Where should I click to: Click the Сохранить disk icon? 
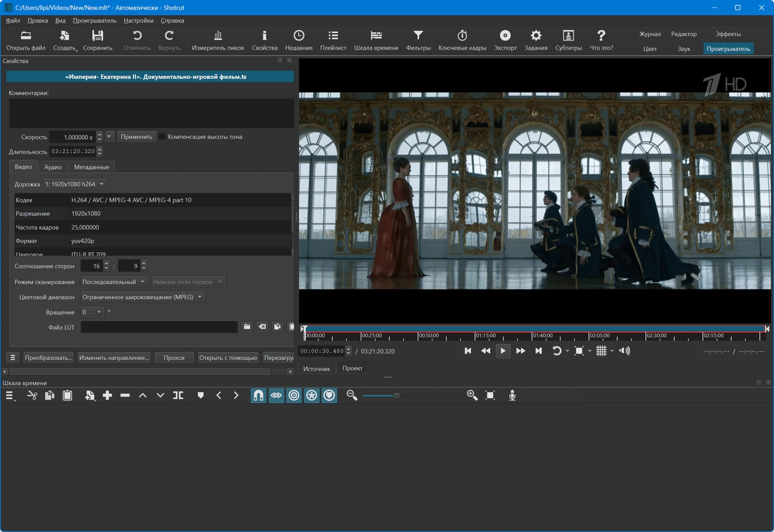tap(97, 40)
